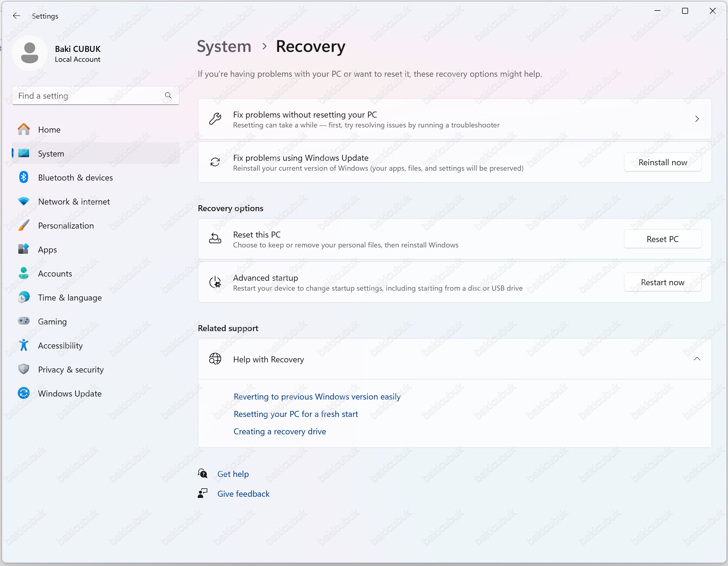Click Restart now button
This screenshot has width=728, height=566.
click(x=662, y=282)
